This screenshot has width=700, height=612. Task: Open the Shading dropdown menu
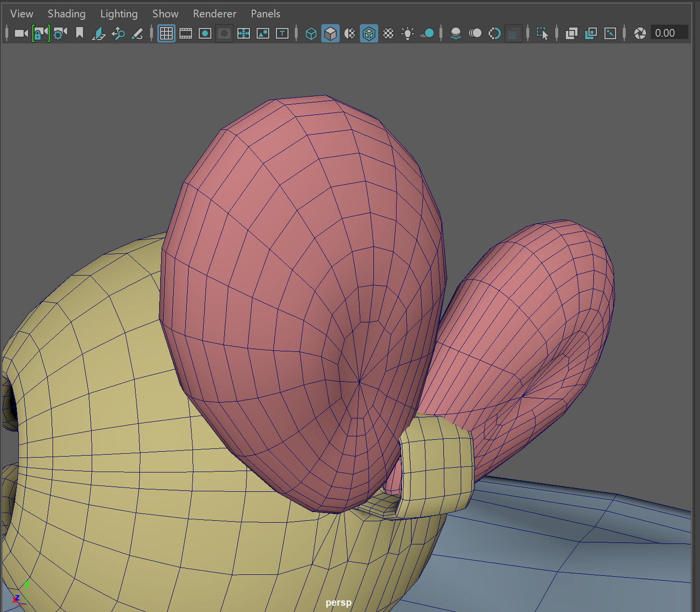point(67,14)
